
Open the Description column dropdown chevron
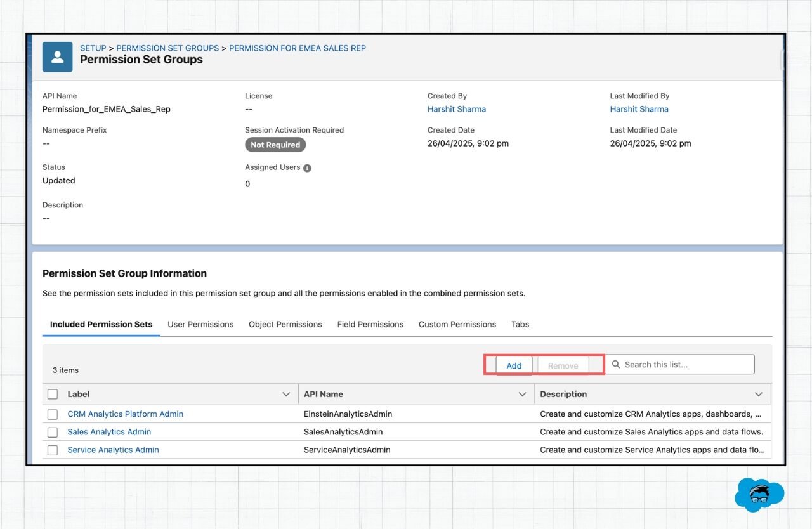coord(759,395)
